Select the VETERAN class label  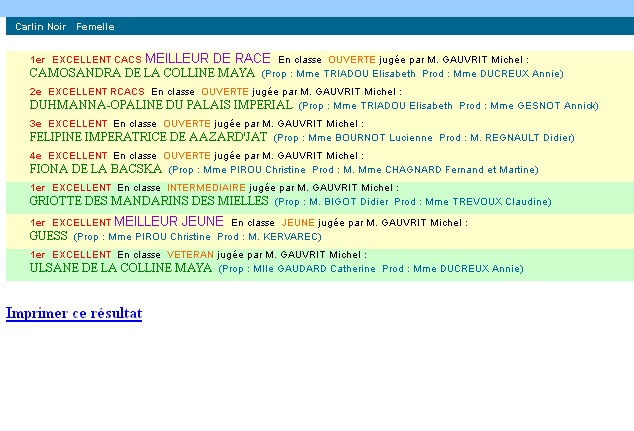pyautogui.click(x=190, y=255)
